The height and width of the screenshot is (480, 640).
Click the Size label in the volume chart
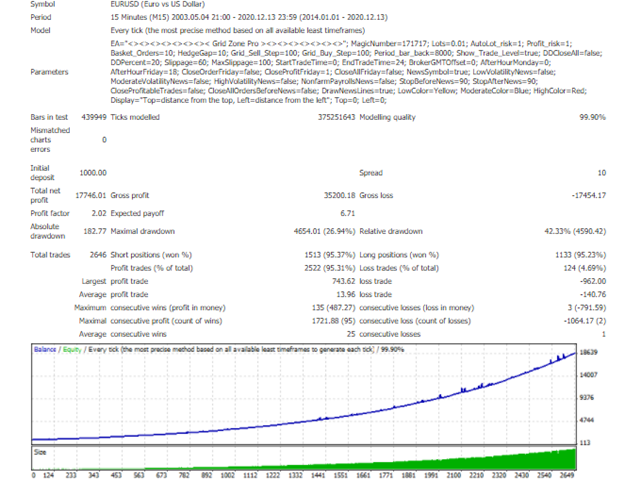click(40, 452)
